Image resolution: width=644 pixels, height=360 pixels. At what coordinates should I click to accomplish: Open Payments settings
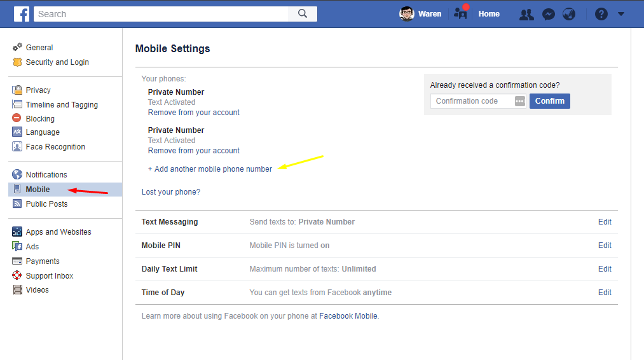[x=43, y=261]
